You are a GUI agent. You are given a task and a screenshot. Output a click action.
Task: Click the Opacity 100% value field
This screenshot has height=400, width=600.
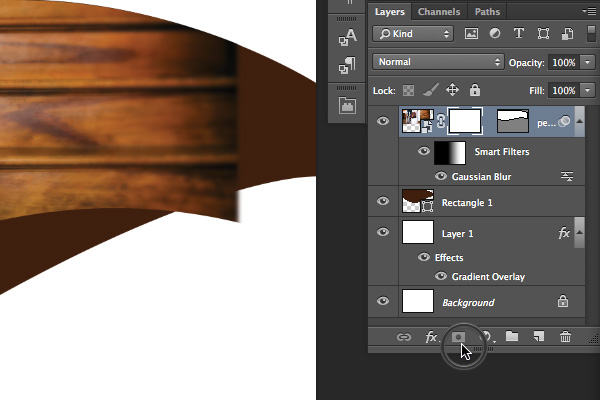(564, 62)
